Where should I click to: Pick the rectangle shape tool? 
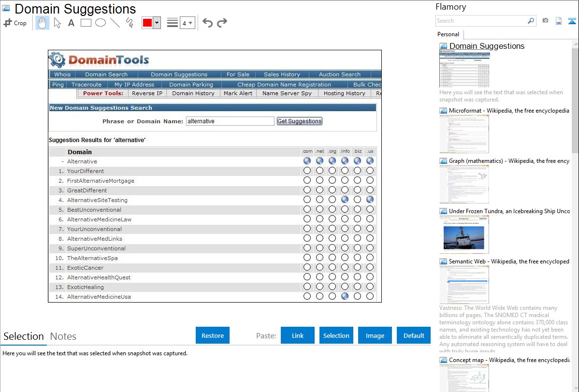[x=86, y=23]
